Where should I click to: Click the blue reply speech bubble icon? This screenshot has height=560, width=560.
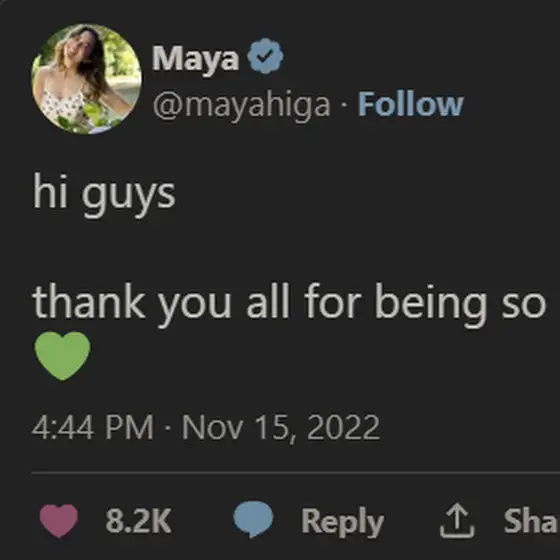[253, 519]
